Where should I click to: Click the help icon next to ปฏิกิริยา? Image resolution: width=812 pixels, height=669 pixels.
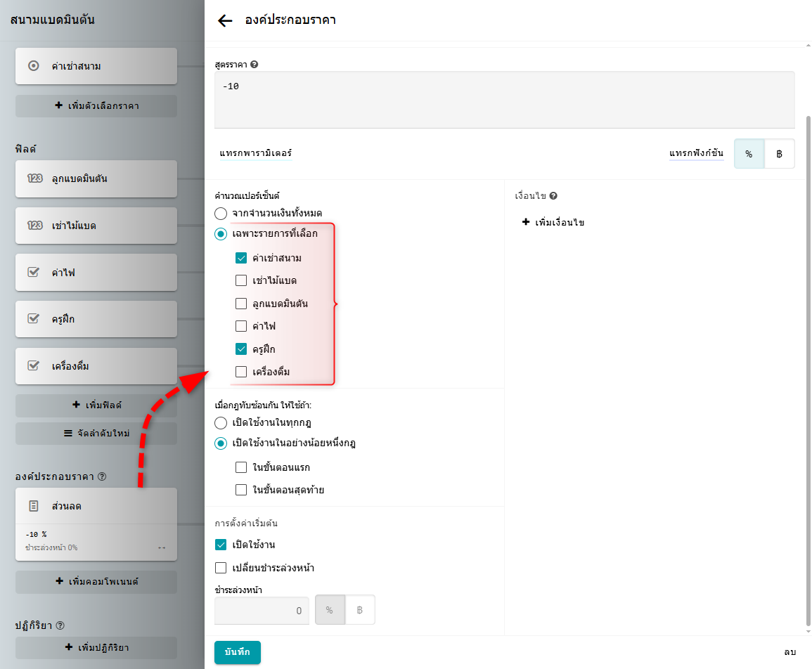point(60,625)
